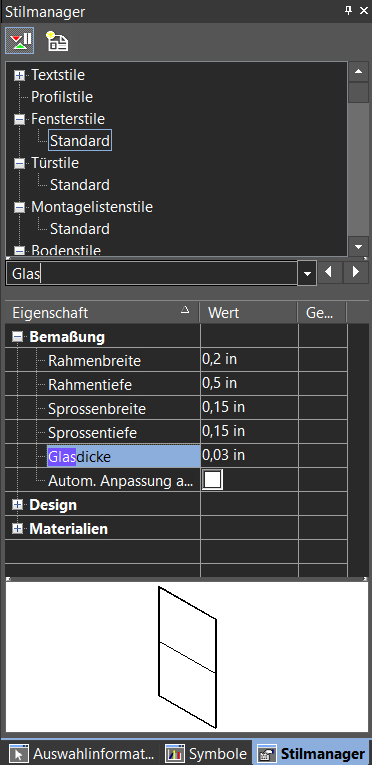Image resolution: width=372 pixels, height=765 pixels.
Task: Click the new style icon
Action: point(57,41)
